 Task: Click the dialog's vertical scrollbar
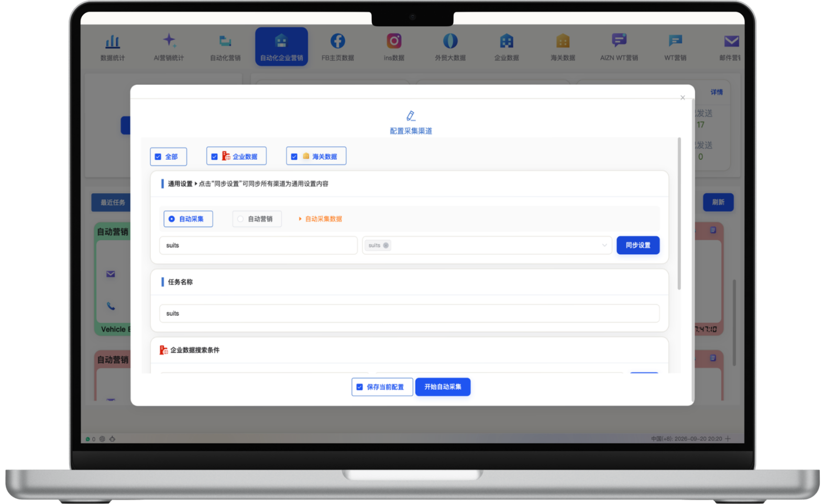point(679,214)
